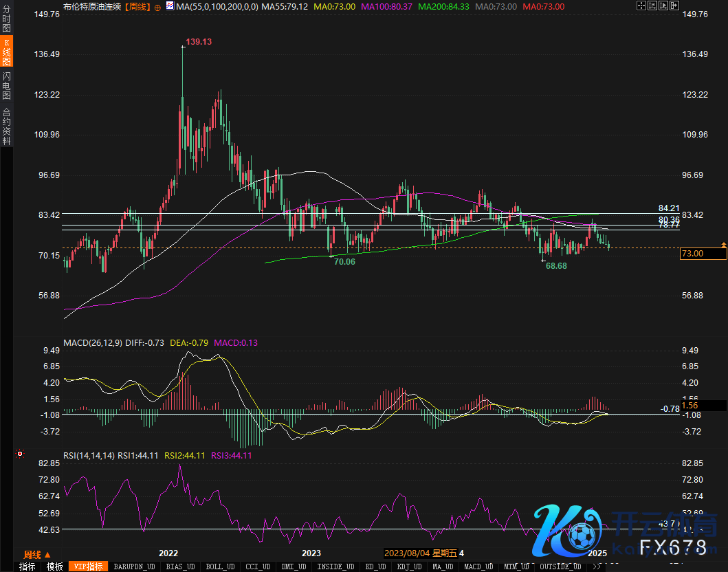Switch to the 分时图 view
Image resolution: width=728 pixels, height=572 pixels.
coord(7,20)
